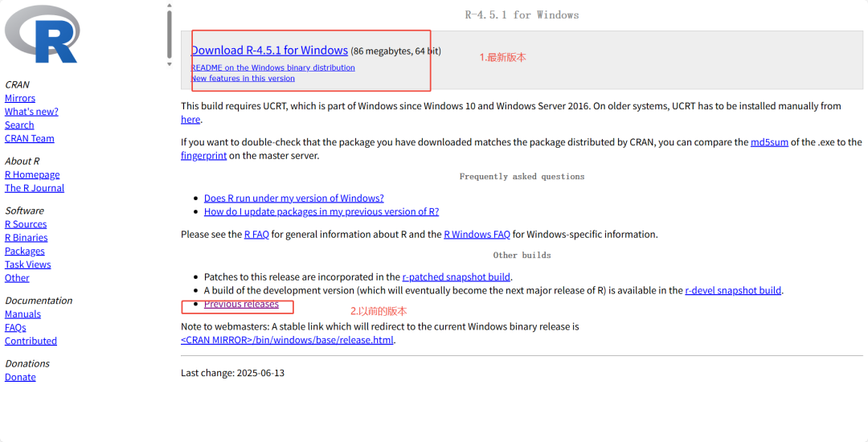Open Other under Software
This screenshot has width=868, height=442.
[x=17, y=278]
